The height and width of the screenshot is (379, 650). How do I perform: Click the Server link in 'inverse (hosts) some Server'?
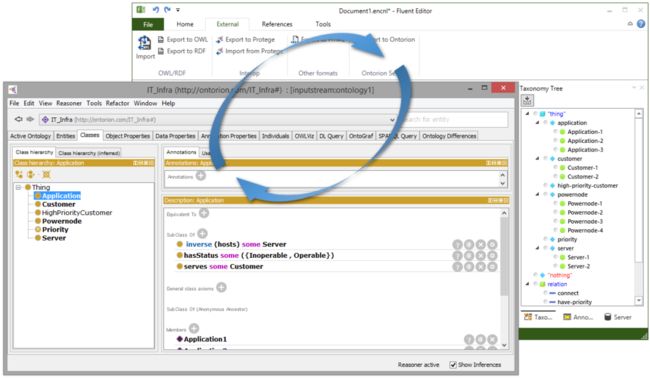coord(274,244)
